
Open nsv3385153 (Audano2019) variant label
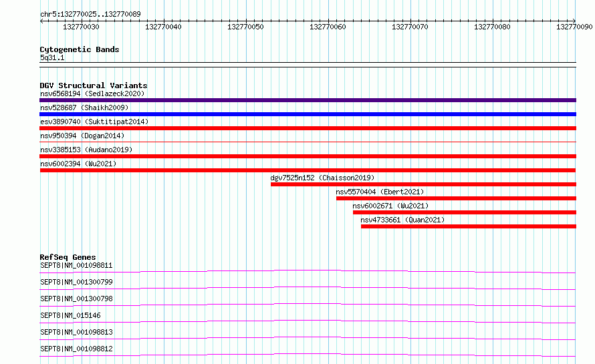coord(86,150)
